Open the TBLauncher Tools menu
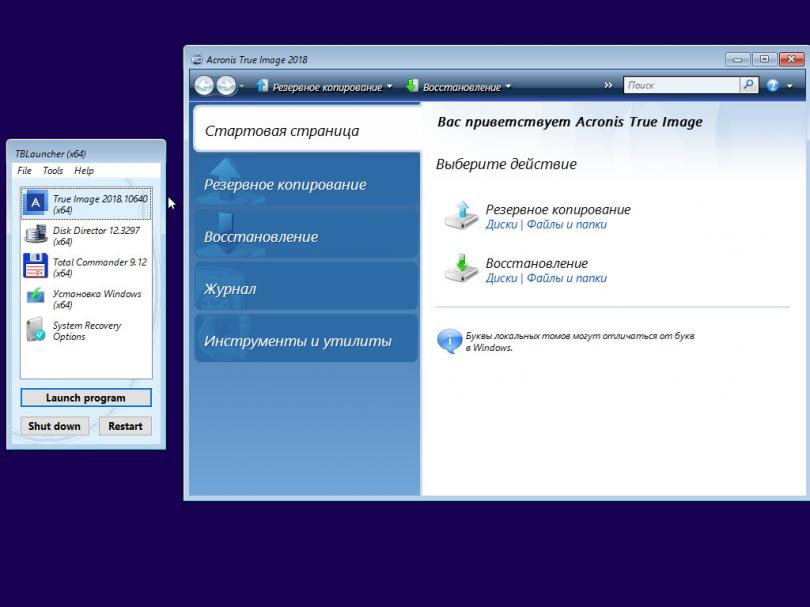 53,170
